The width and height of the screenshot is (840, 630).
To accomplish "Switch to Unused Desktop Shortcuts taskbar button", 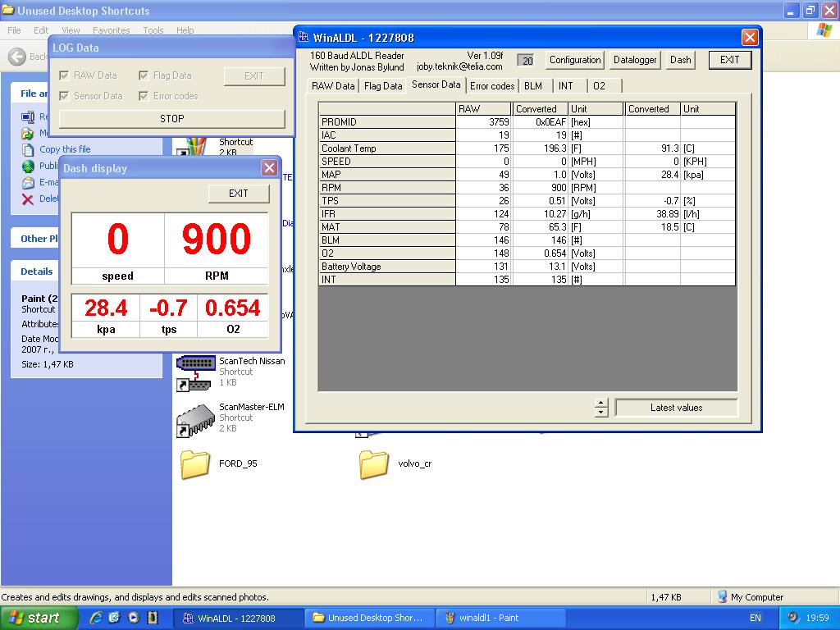I will pyautogui.click(x=368, y=619).
